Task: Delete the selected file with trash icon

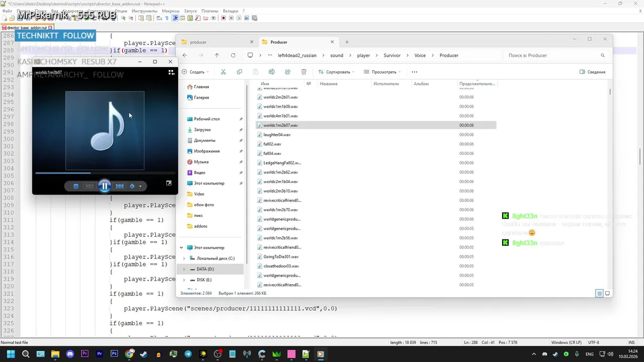Action: coord(304,72)
